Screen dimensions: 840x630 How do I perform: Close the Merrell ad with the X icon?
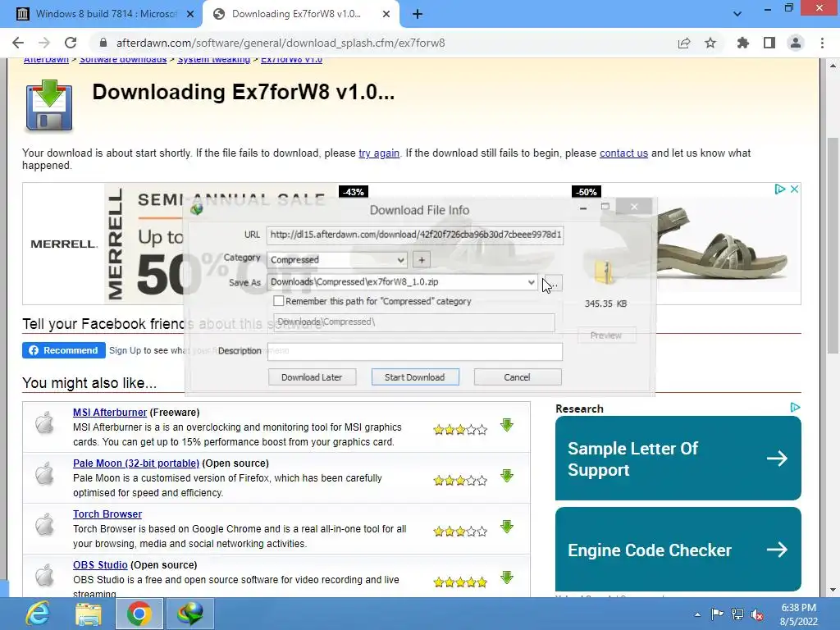(x=794, y=189)
